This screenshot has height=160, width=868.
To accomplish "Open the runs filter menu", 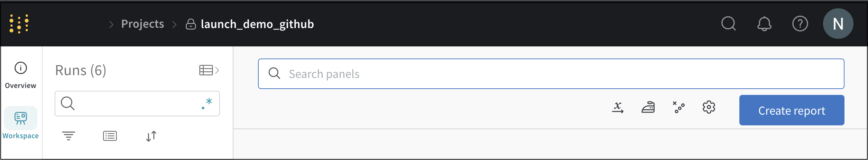I will (68, 136).
